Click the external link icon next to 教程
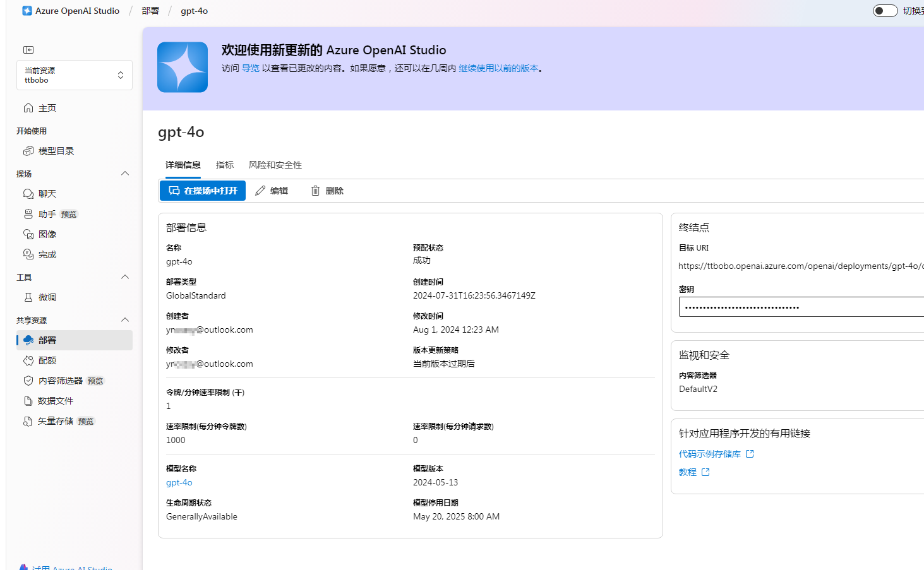Viewport: 924px width, 570px height. coord(705,472)
